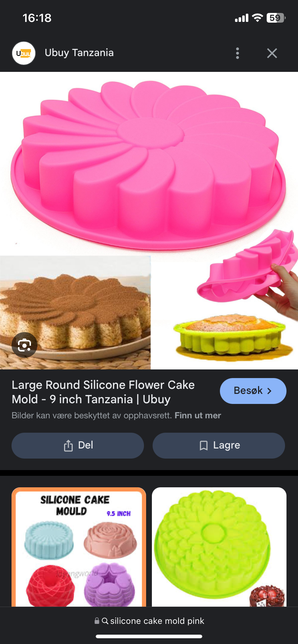Click the Besøk visit button
Screen dimensions: 298x644
point(253,391)
